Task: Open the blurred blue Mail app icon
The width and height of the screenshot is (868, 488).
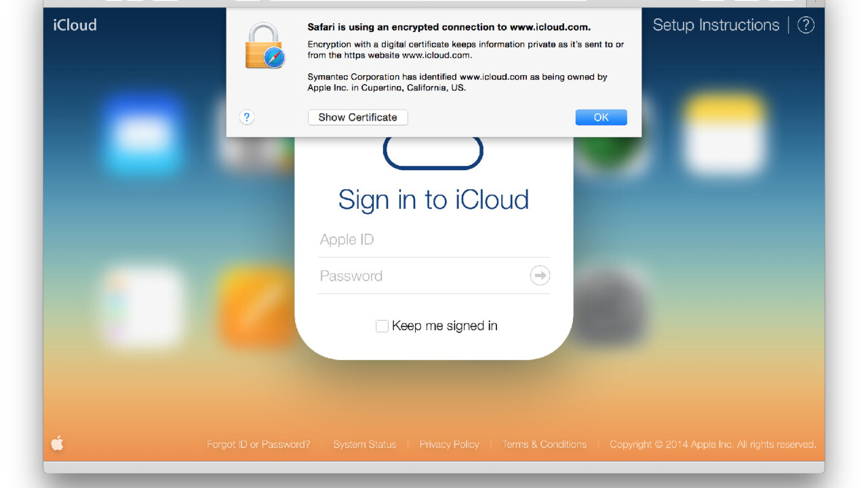Action: 143,134
